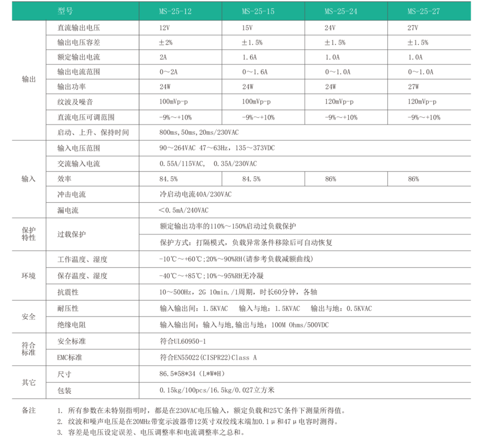Select the 符合UL60950-1 value
The height and width of the screenshot is (448, 487).
(183, 342)
